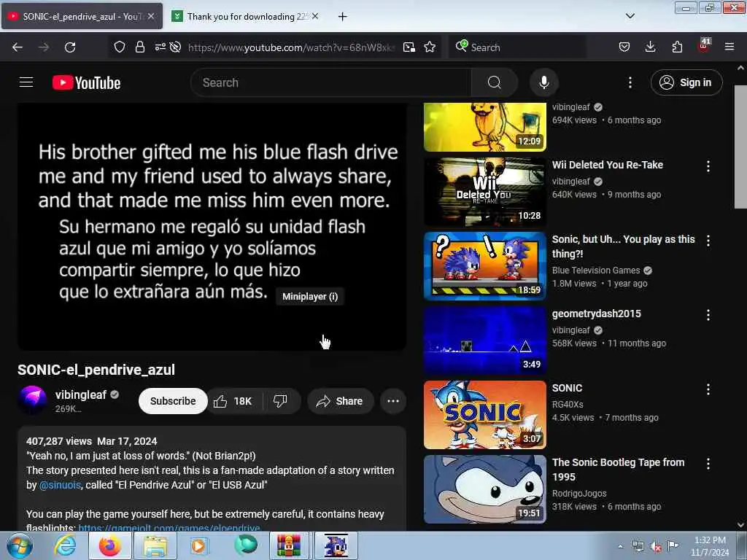
Task: Open the YouTube guide hamburger menu
Action: coord(26,82)
